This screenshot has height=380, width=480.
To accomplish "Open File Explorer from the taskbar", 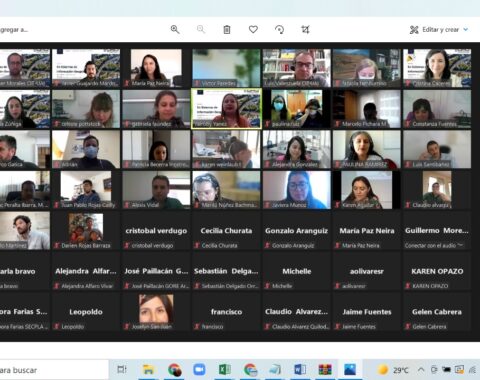I will pos(148,369).
